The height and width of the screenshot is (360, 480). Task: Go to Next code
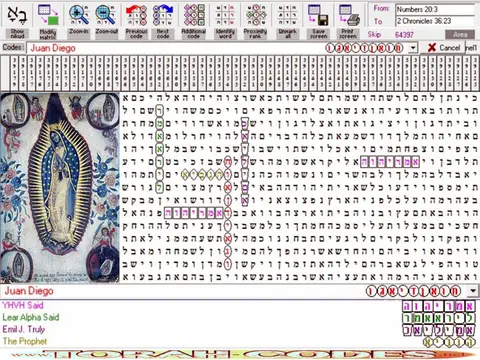pyautogui.click(x=163, y=21)
